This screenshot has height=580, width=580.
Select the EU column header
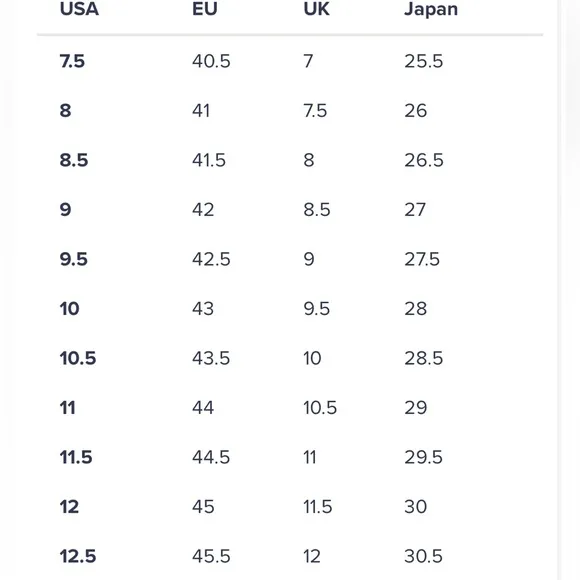(x=205, y=9)
